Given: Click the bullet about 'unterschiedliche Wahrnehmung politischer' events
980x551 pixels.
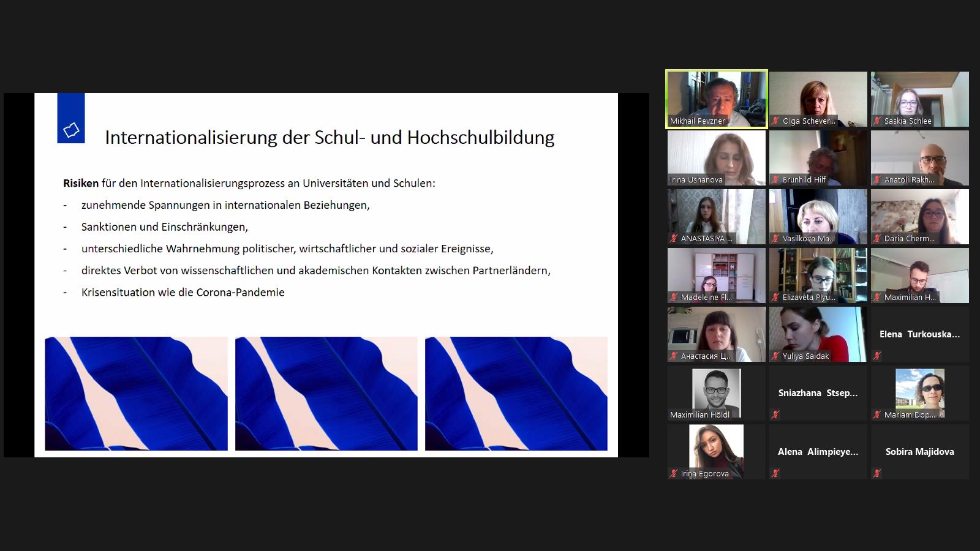Looking at the screenshot, I should (287, 249).
